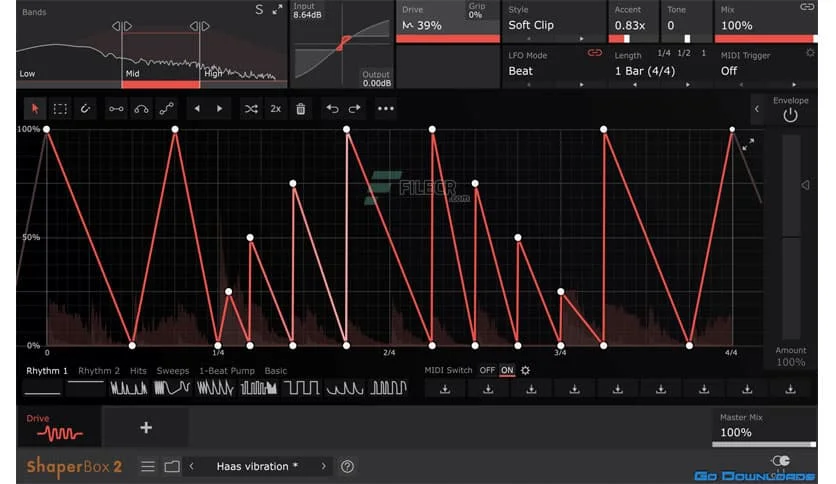This screenshot has height=484, width=836.
Task: Click the 2x double speed button
Action: (275, 108)
